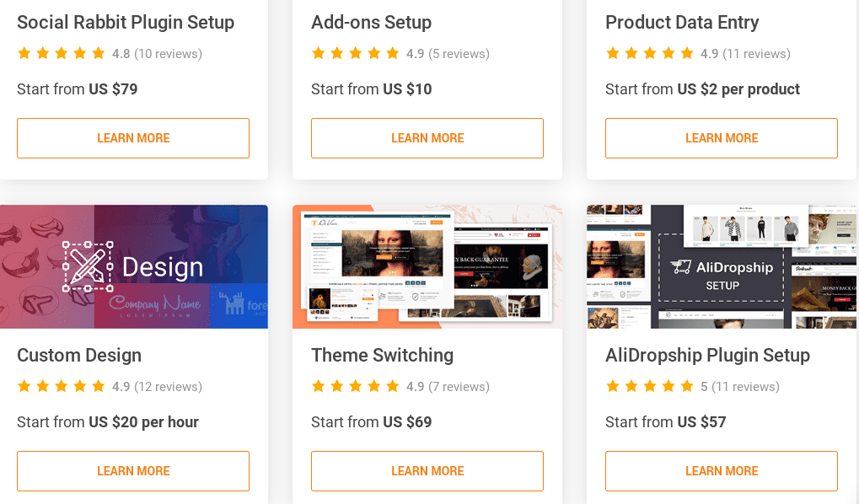The width and height of the screenshot is (859, 504).
Task: Click the 'Start from US $57' price
Action: pos(666,422)
